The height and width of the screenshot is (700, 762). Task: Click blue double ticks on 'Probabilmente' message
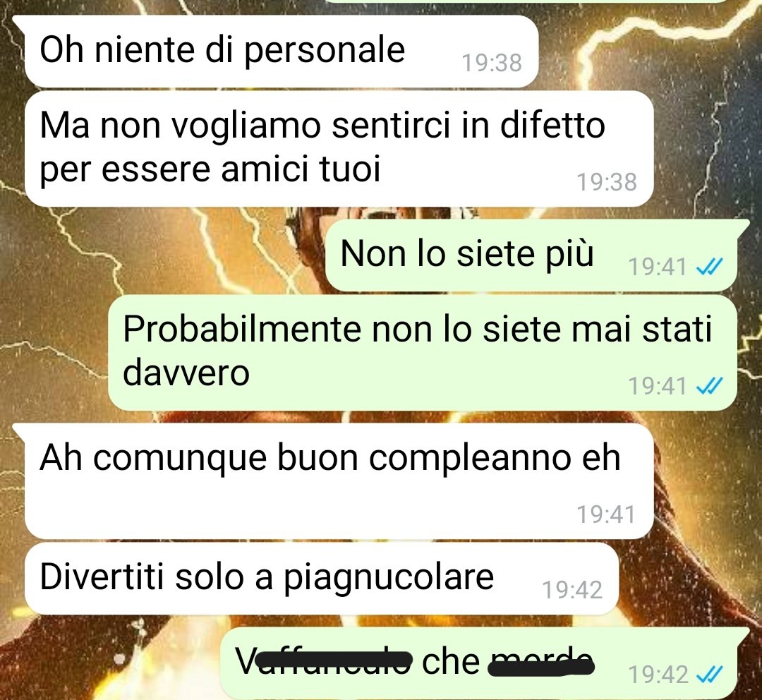tap(710, 386)
